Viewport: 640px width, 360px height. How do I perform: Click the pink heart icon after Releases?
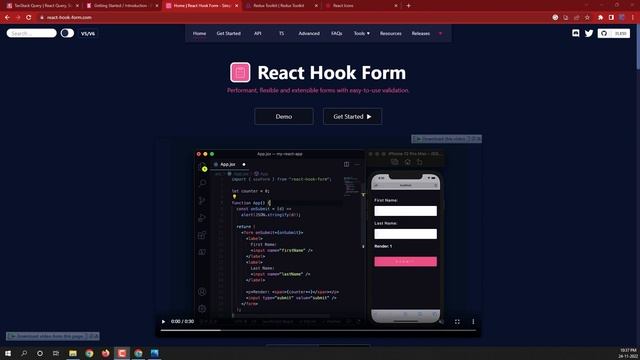click(x=440, y=33)
